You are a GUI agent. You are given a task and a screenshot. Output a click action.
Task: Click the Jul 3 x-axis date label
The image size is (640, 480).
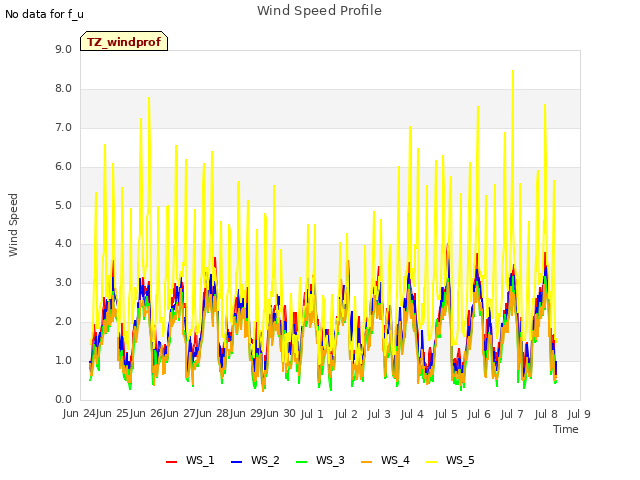[x=379, y=414]
